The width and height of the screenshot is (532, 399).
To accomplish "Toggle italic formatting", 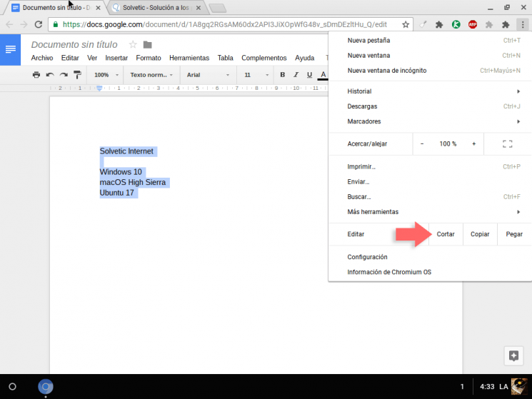I will coord(296,74).
